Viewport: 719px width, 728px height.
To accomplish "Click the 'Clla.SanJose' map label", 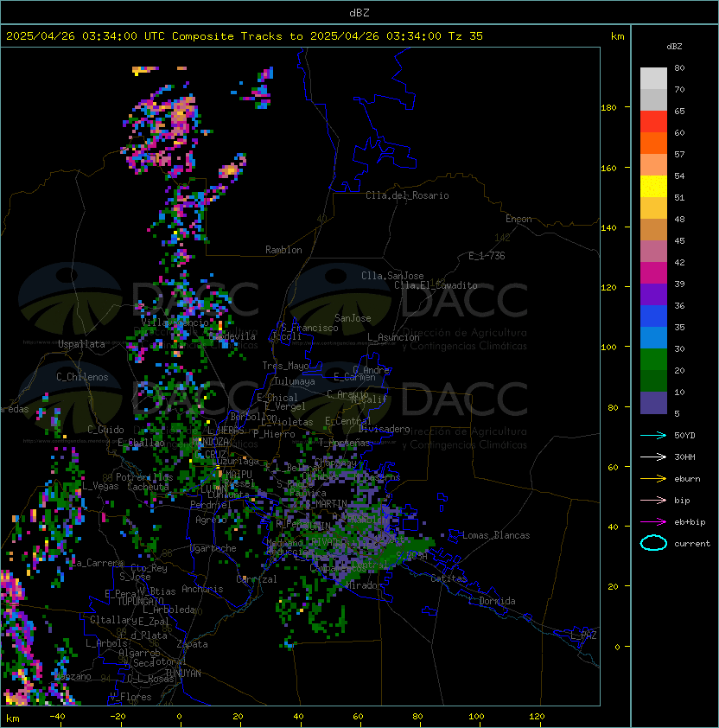I will pyautogui.click(x=392, y=276).
